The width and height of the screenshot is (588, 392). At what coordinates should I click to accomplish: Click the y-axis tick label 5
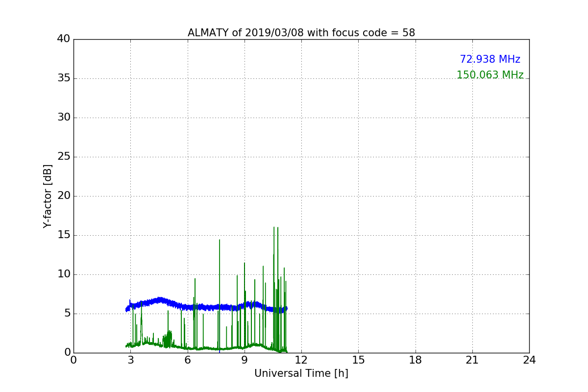pyautogui.click(x=67, y=314)
